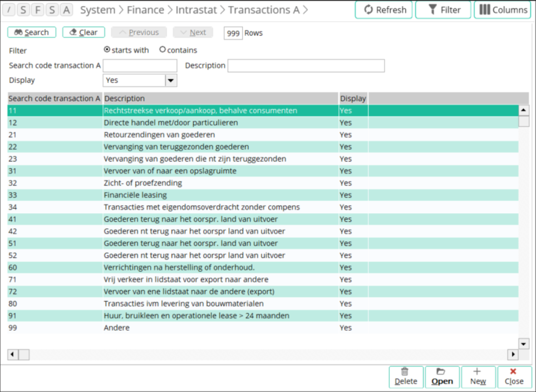
Task: Click the Refresh button in the toolbar
Action: [384, 10]
